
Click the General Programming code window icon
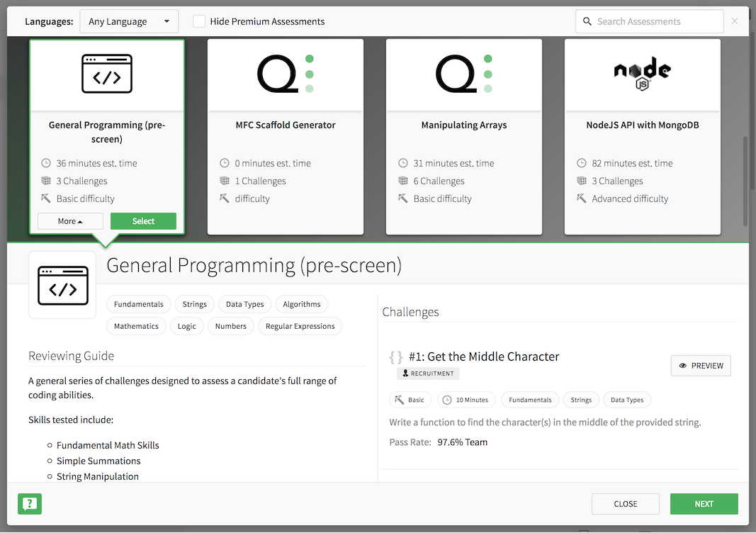coord(107,74)
